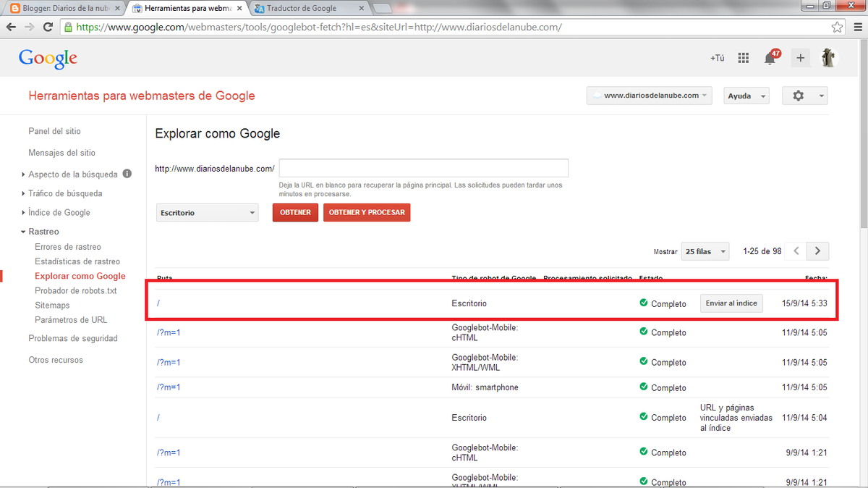This screenshot has width=868, height=488.
Task: Click the Enviar al índice button
Action: click(x=731, y=303)
